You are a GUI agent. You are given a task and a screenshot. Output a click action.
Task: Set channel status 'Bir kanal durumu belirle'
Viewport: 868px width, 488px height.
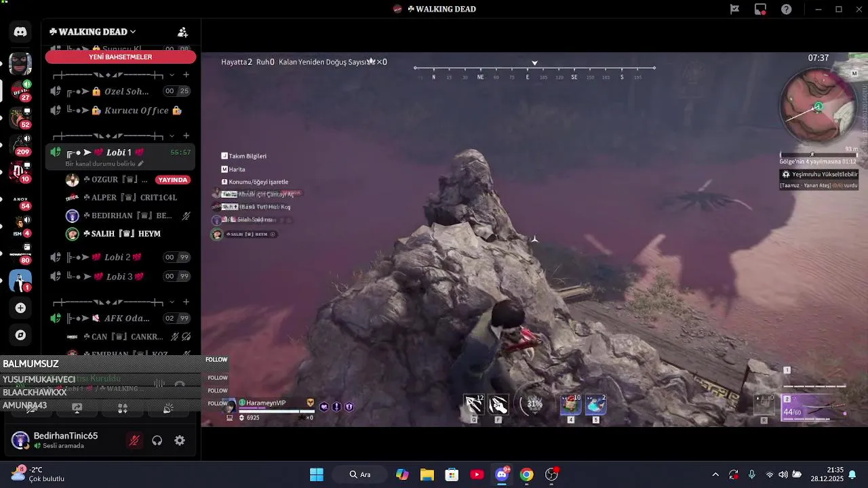click(x=104, y=164)
